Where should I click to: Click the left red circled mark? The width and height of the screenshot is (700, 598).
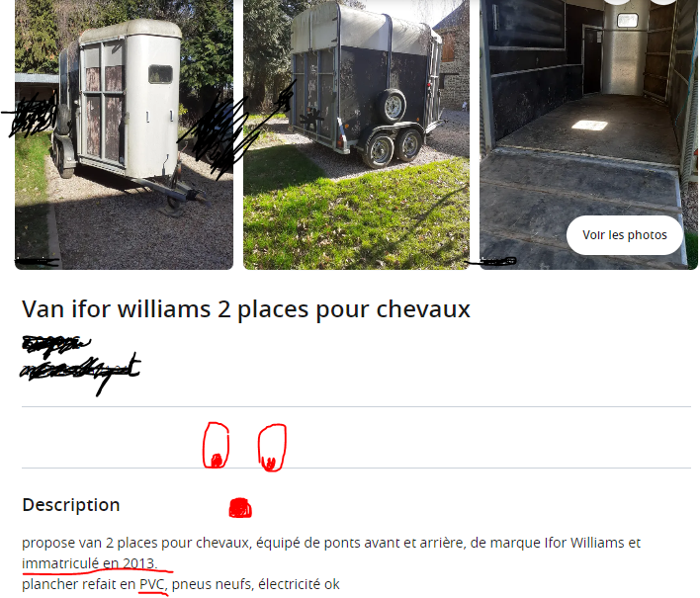point(217,446)
